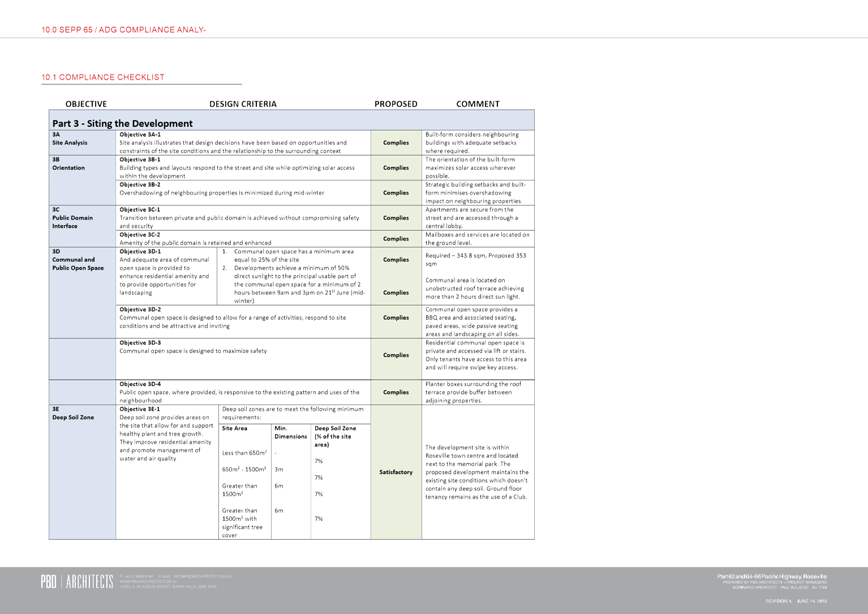Viewport: 868px width, 614px height.
Task: Click the 'REVISION A JUNE 14, 2018' footer text
Action: pos(796,601)
